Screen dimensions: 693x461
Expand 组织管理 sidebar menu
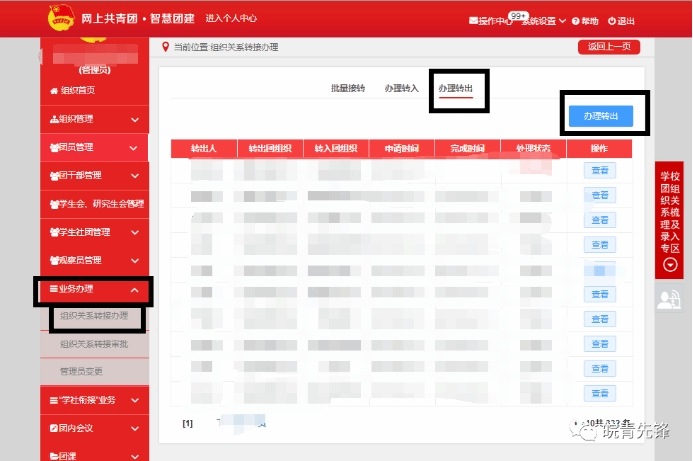click(x=94, y=120)
